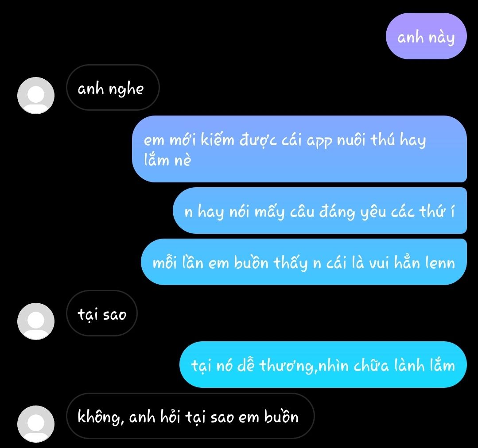The width and height of the screenshot is (478, 448).
Task: Click the word 'không,' in the bottom bubble
Action: (x=101, y=417)
